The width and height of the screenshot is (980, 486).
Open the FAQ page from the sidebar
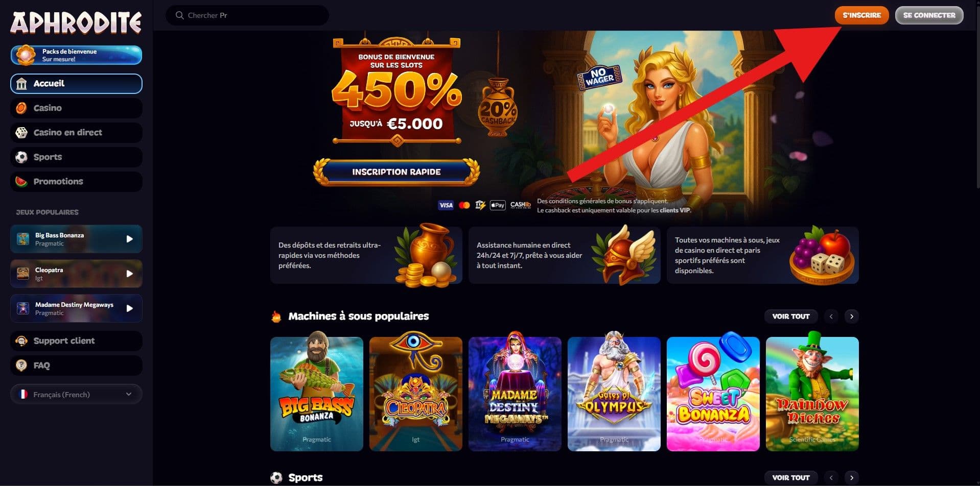click(76, 366)
